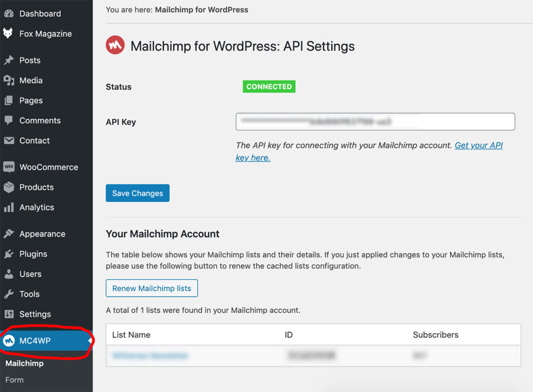Image resolution: width=533 pixels, height=392 pixels.
Task: Click the Posts pushpin icon
Action: point(9,60)
